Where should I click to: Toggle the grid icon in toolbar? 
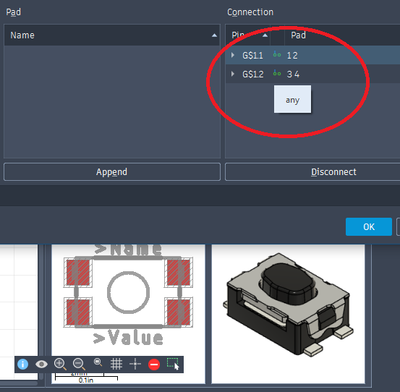(116, 364)
